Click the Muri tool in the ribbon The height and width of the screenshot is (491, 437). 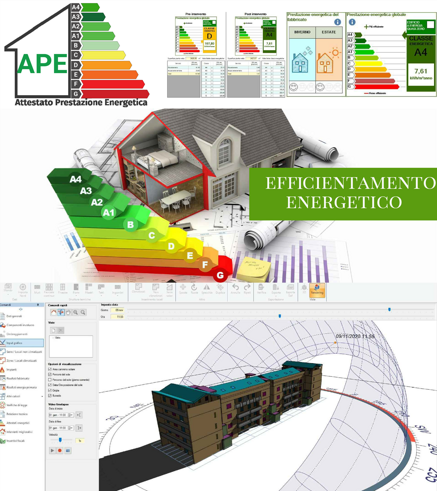point(37,289)
